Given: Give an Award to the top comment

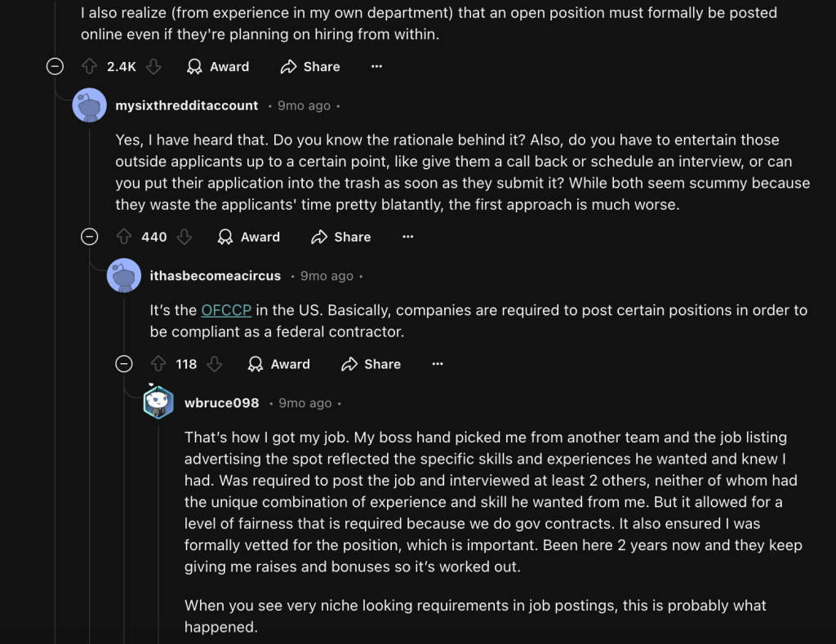Looking at the screenshot, I should pos(218,67).
